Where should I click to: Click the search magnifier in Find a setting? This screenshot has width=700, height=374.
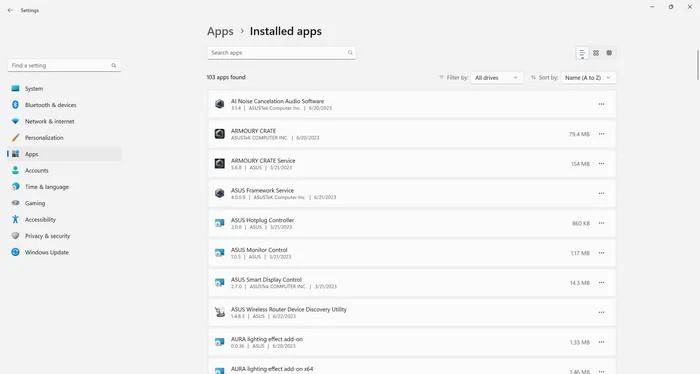[x=114, y=66]
